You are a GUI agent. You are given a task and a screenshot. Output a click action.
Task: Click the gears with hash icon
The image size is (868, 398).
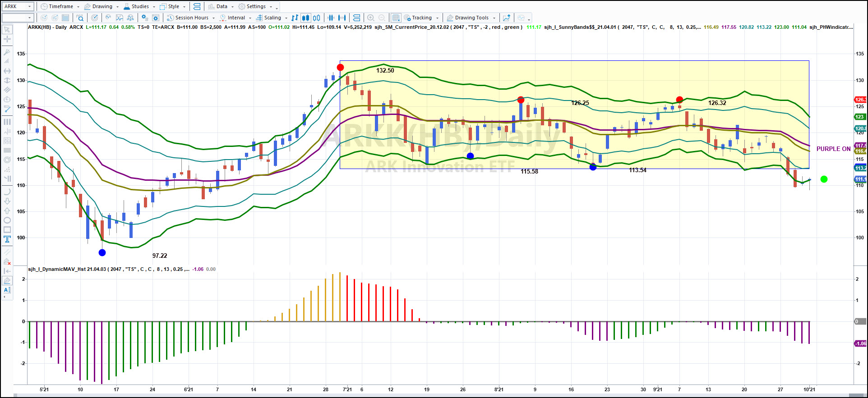[x=144, y=18]
